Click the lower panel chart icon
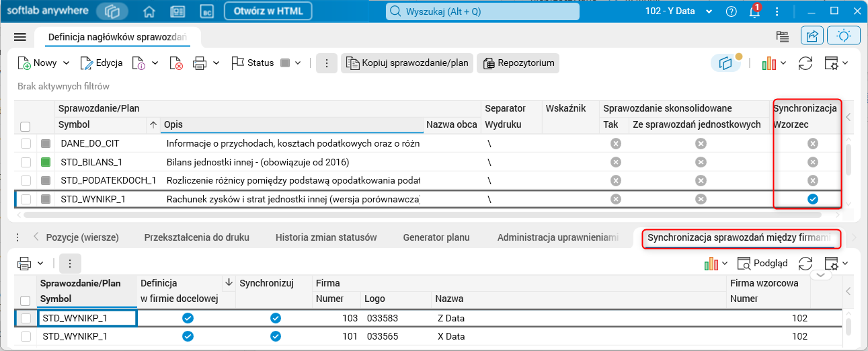 click(711, 263)
